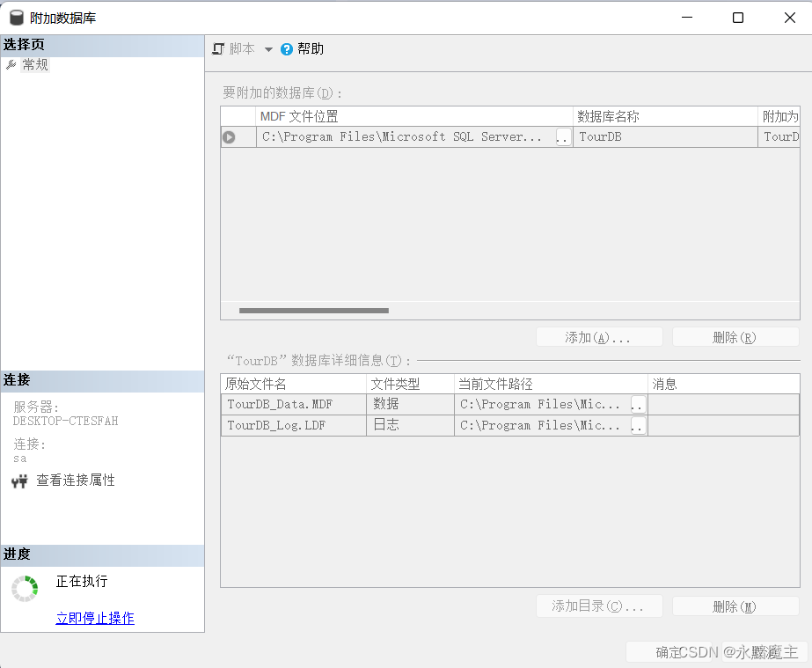The width and height of the screenshot is (812, 668).
Task: Click the 确定 confirm button
Action: (669, 652)
